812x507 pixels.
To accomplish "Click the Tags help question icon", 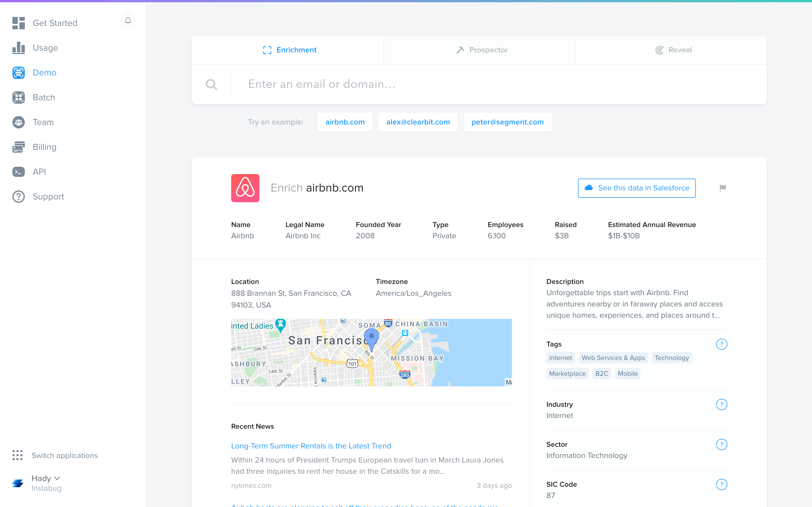I will [x=721, y=344].
